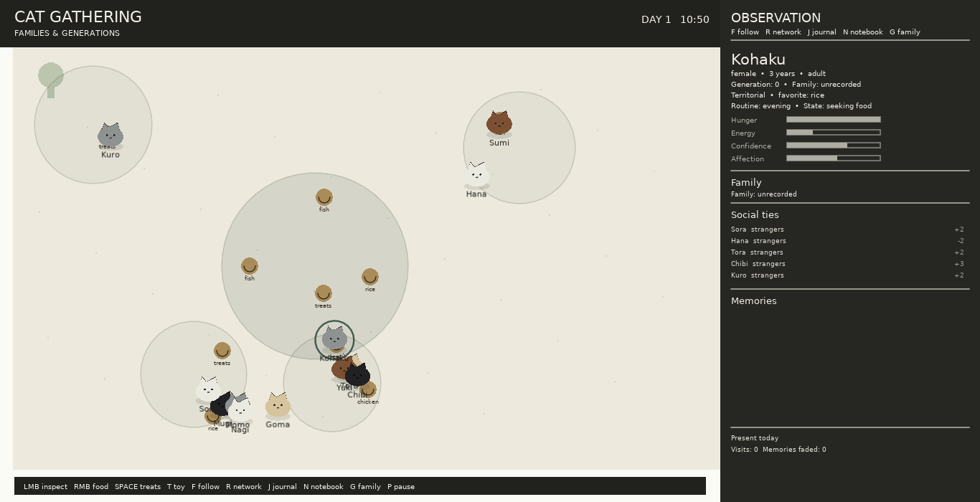Click the 'Memories' section heading
Image resolution: width=980 pixels, height=502 pixels.
(754, 301)
